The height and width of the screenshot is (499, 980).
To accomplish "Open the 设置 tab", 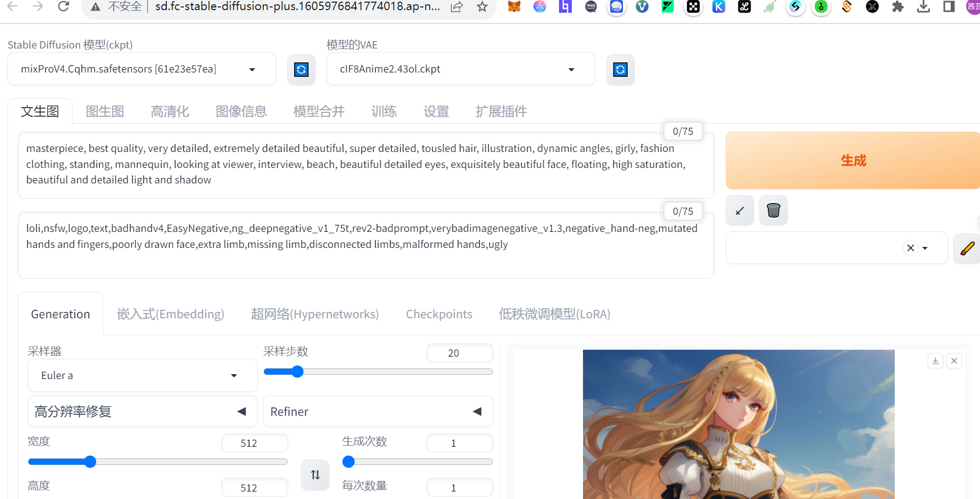I will click(436, 111).
